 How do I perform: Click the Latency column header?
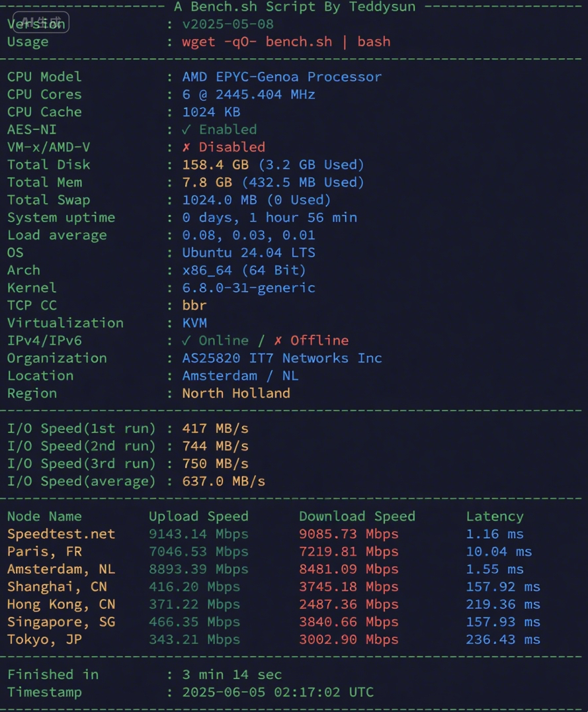click(x=494, y=517)
